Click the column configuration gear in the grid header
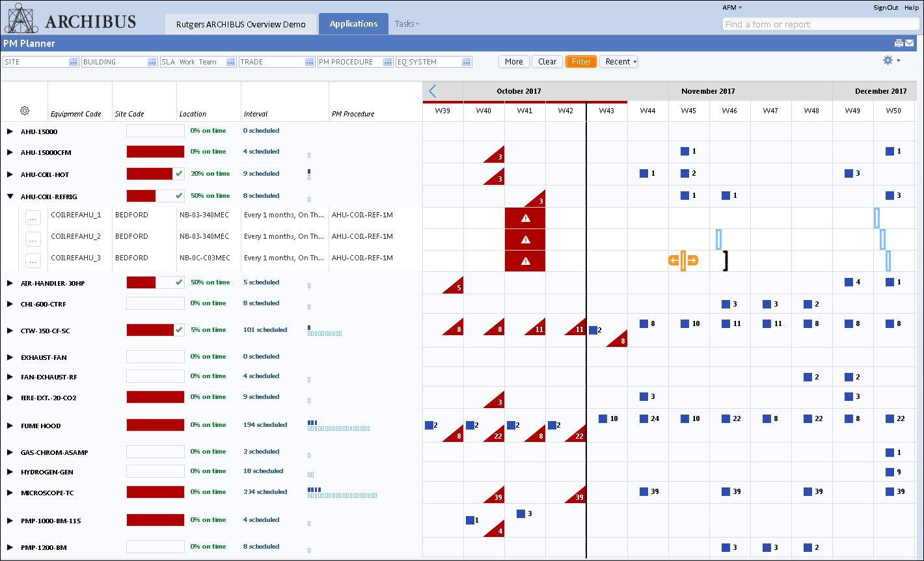Screen dimensions: 924x561 coord(24,111)
